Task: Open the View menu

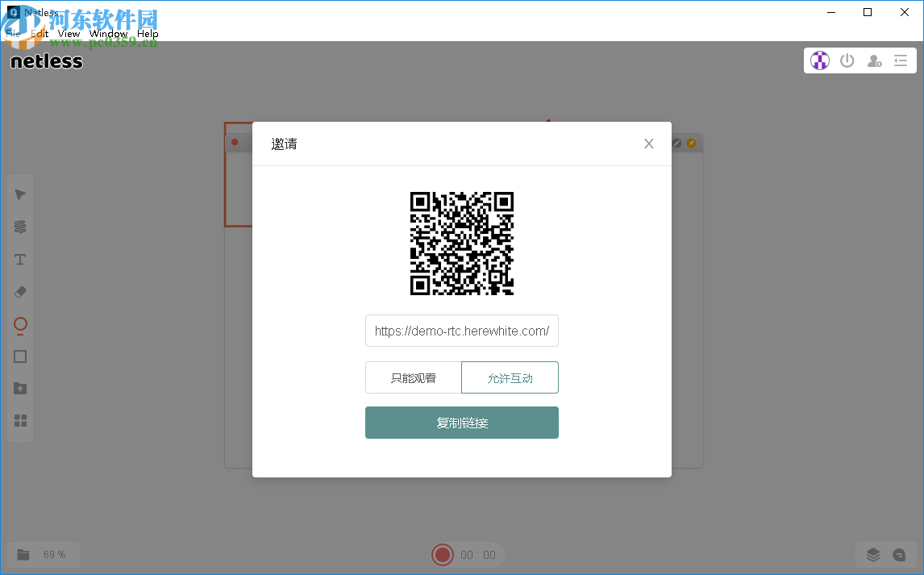Action: click(x=69, y=34)
